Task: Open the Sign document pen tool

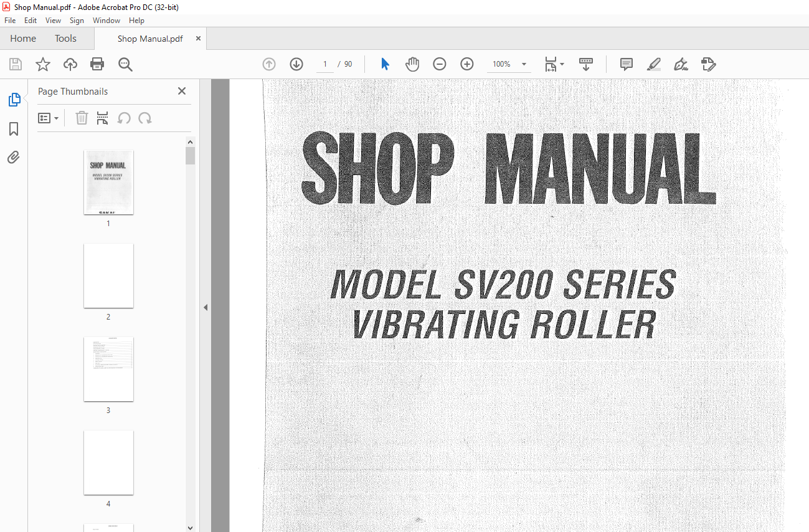Action: coord(681,64)
